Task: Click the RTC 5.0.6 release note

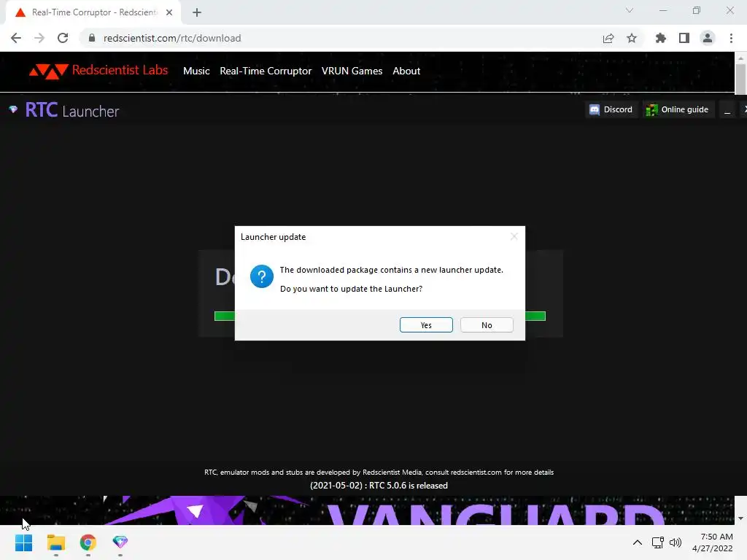Action: tap(379, 485)
